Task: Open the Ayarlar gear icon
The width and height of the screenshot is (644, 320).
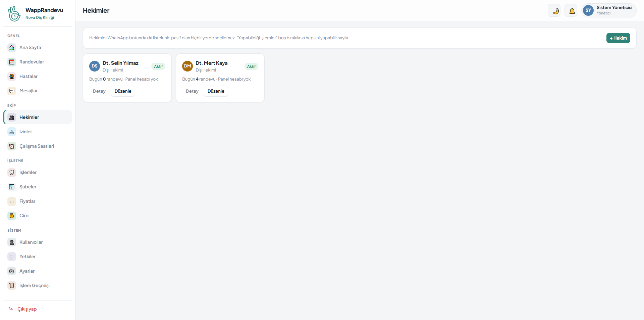Action: coord(12,271)
